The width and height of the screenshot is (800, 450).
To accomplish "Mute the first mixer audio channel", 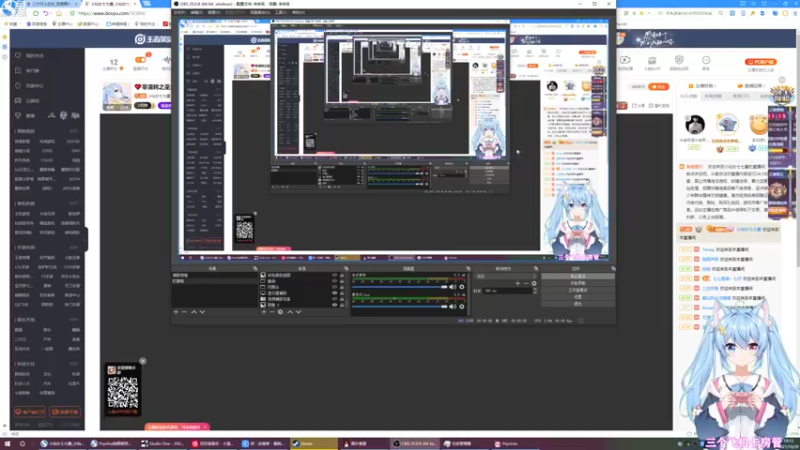I will 453,287.
